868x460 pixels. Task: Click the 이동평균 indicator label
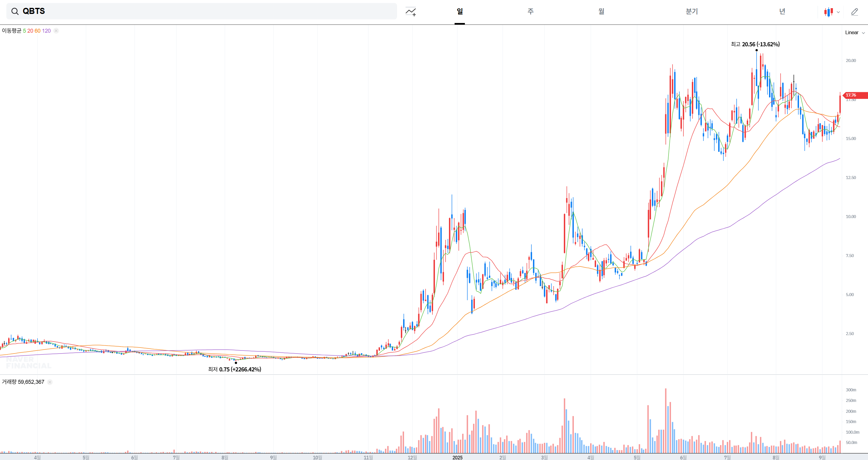point(12,31)
